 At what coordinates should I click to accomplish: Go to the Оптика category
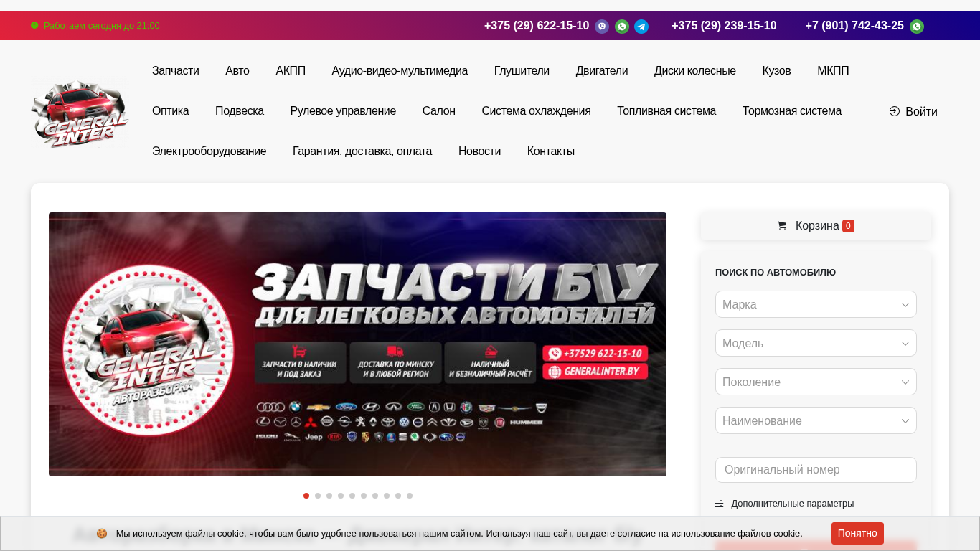point(171,111)
